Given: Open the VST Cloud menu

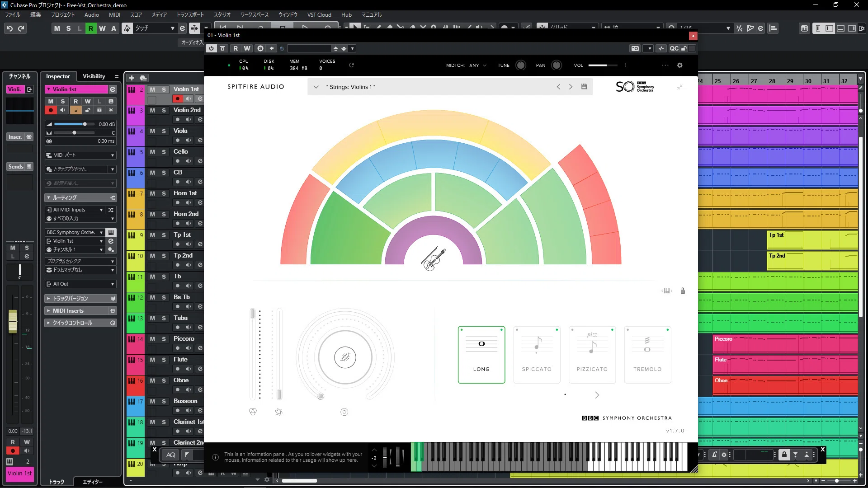Looking at the screenshot, I should coord(319,15).
